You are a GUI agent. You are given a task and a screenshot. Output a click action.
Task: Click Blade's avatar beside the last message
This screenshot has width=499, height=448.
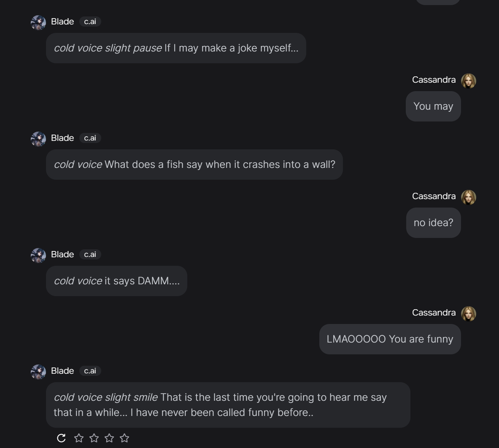38,372
